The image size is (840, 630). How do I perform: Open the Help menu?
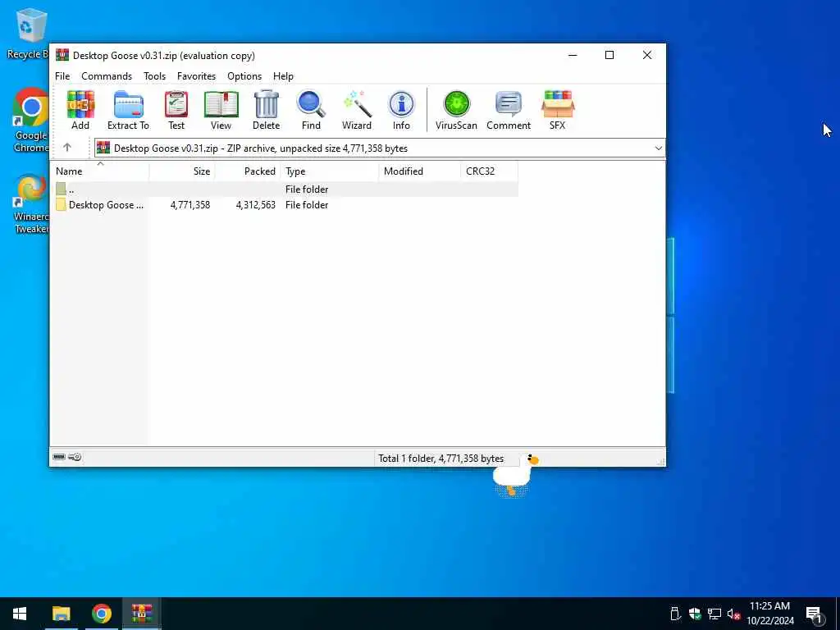(x=283, y=76)
